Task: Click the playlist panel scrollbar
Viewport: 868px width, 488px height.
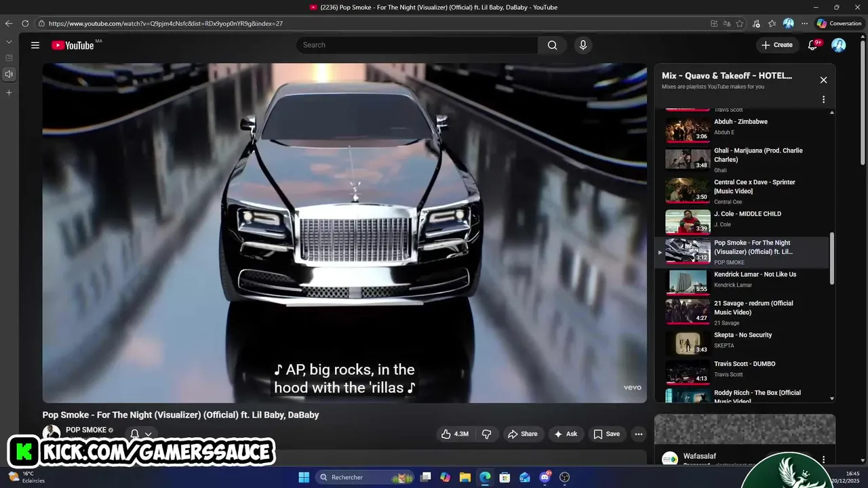Action: (x=832, y=259)
